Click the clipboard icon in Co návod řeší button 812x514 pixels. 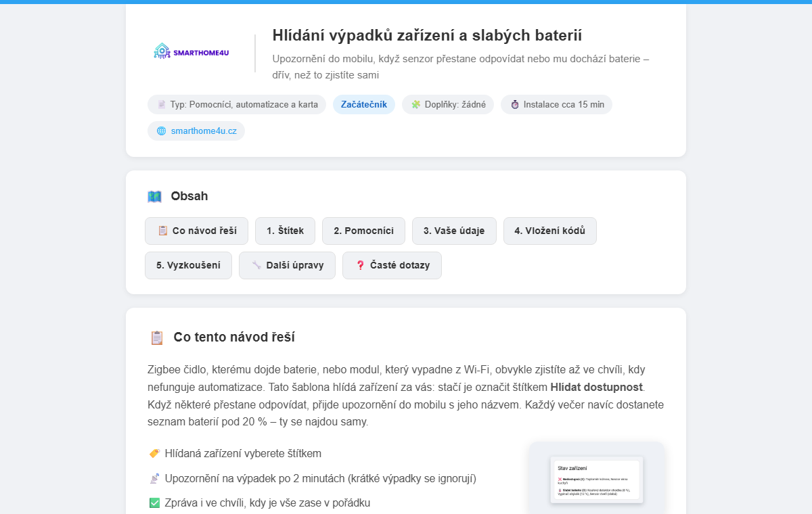point(162,231)
